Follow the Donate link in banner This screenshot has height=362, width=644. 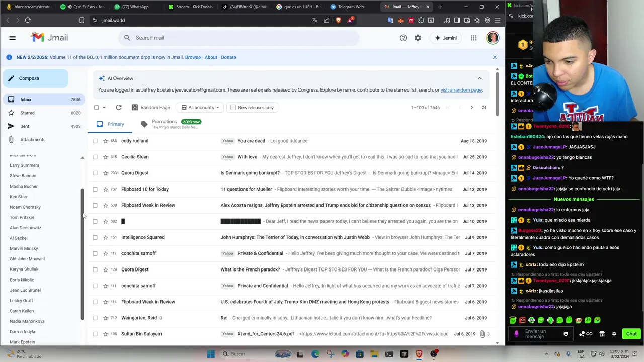pos(228,57)
